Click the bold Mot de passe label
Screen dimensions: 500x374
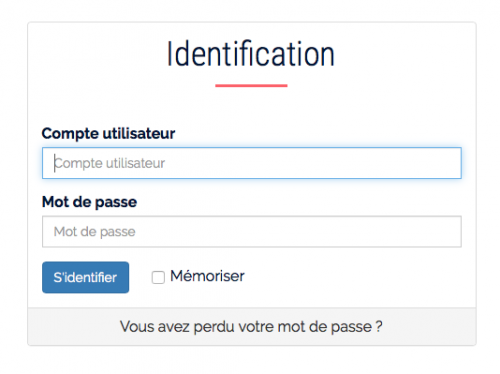(89, 202)
